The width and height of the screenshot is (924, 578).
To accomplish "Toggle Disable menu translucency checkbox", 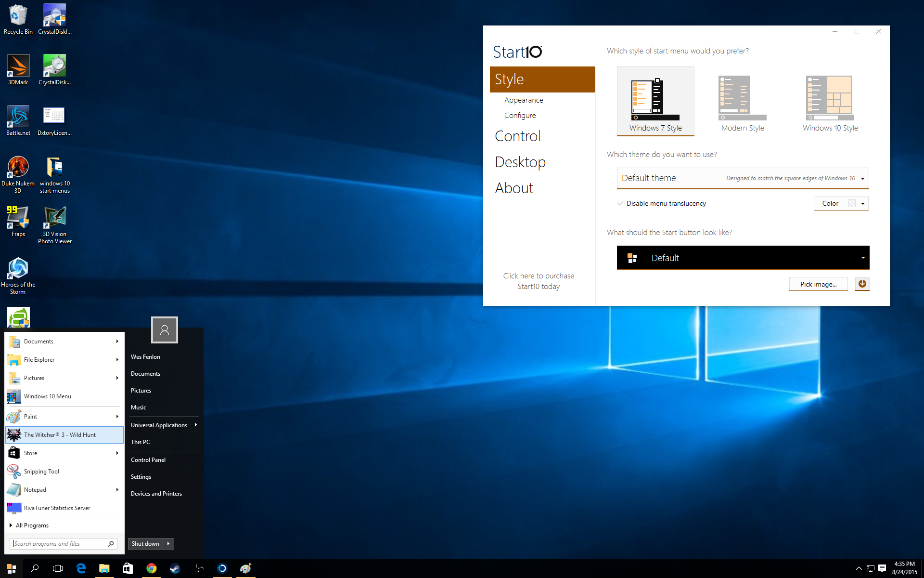I will coord(619,203).
